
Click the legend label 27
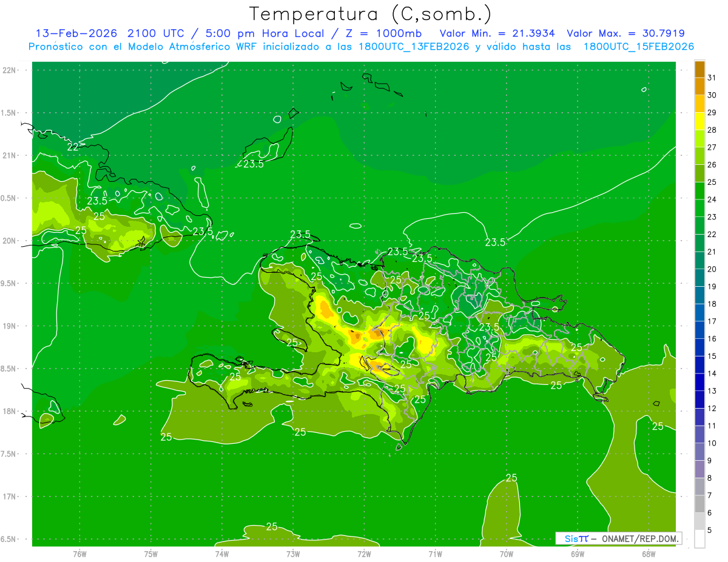(712, 147)
